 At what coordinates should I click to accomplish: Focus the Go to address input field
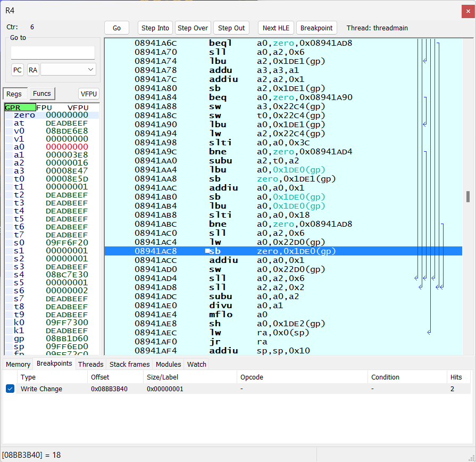(x=53, y=53)
